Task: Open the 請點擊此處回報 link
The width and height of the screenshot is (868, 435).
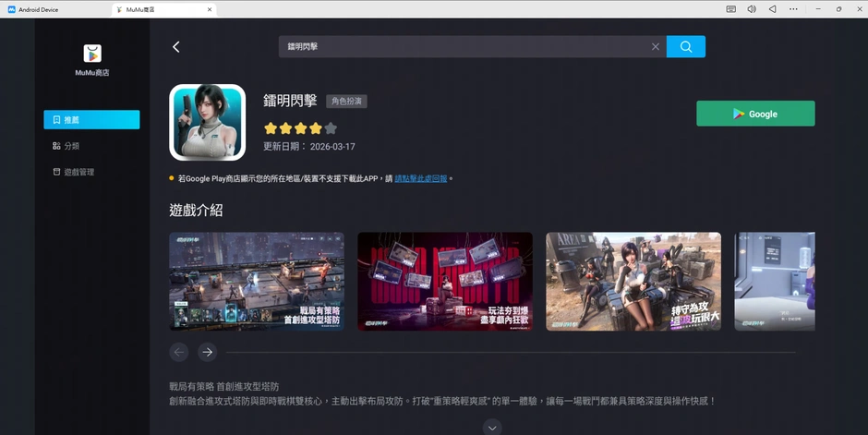Action: point(421,179)
